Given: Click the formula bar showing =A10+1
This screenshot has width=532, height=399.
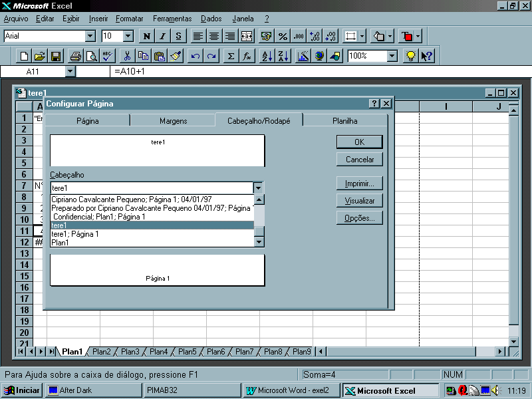Looking at the screenshot, I should point(321,72).
